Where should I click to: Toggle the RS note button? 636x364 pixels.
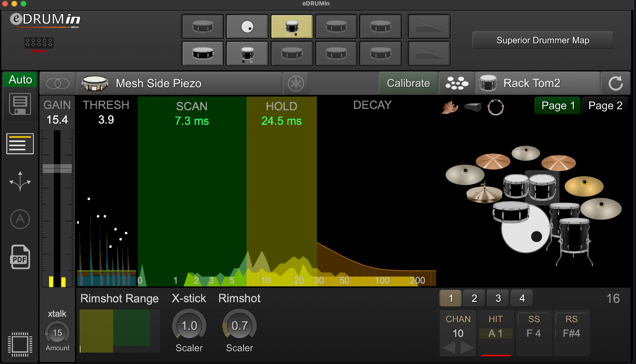pos(571,320)
